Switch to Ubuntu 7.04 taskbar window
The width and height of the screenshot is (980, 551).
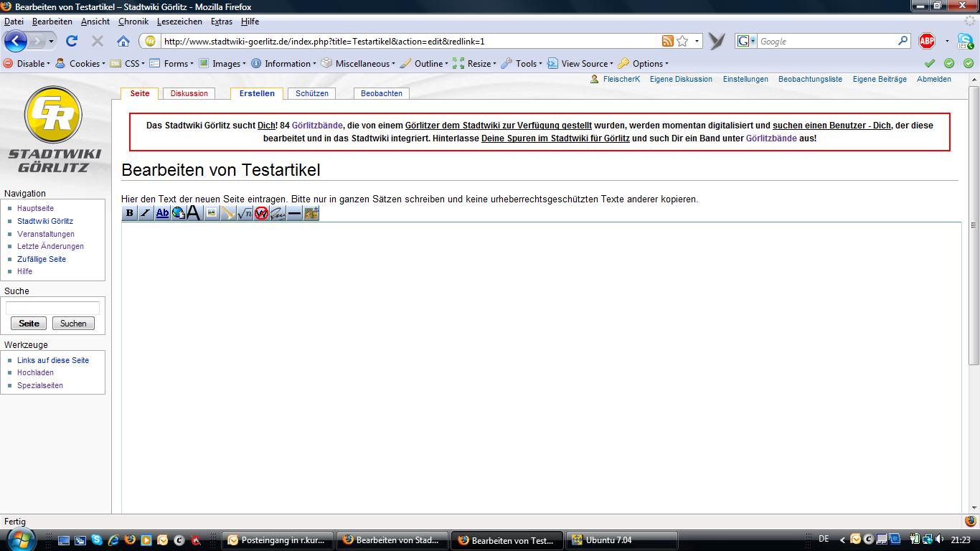pos(621,540)
